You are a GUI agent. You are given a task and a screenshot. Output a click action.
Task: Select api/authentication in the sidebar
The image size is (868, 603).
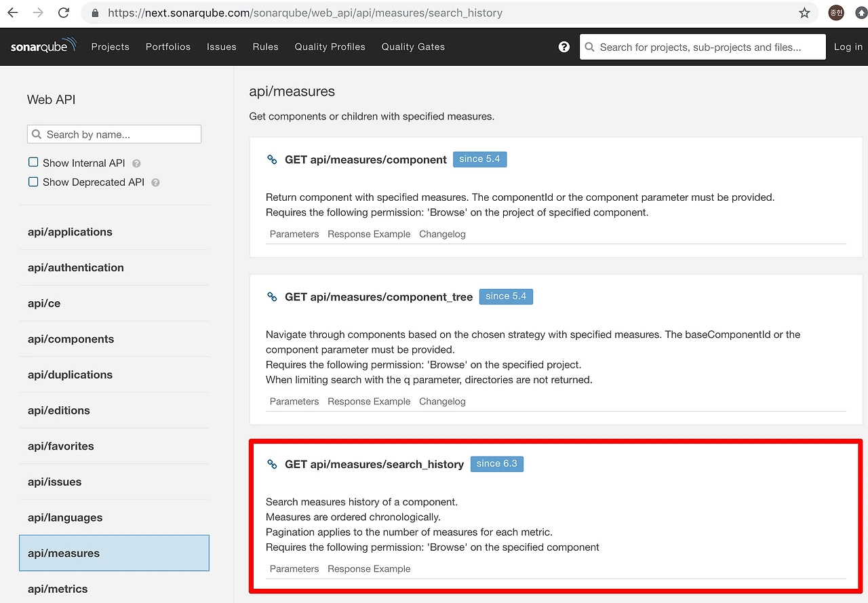click(114, 268)
